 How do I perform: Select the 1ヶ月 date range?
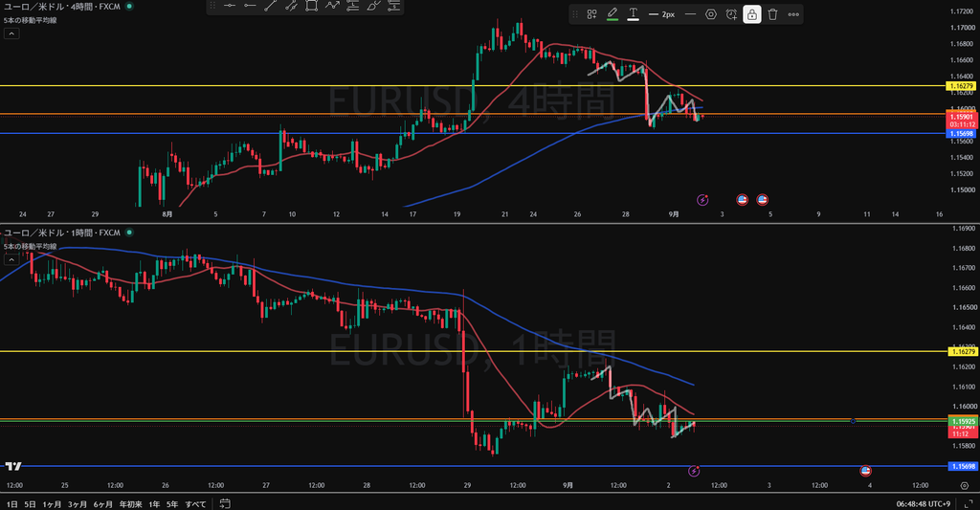coord(52,503)
